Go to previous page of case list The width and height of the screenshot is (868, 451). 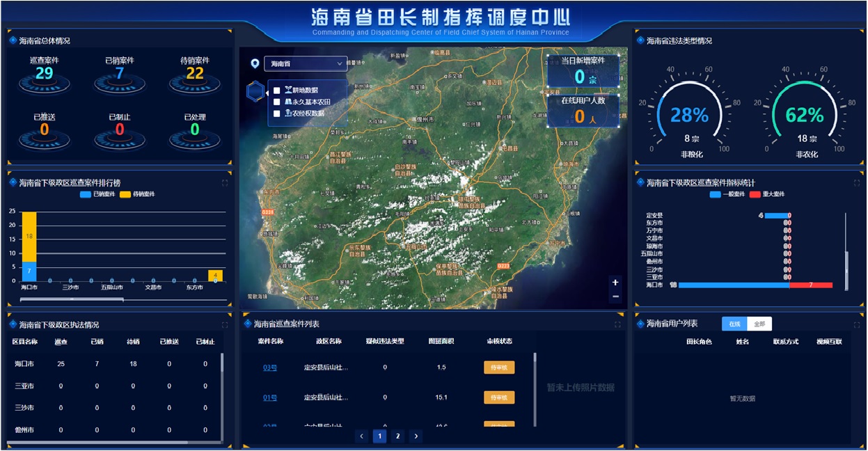(x=362, y=436)
